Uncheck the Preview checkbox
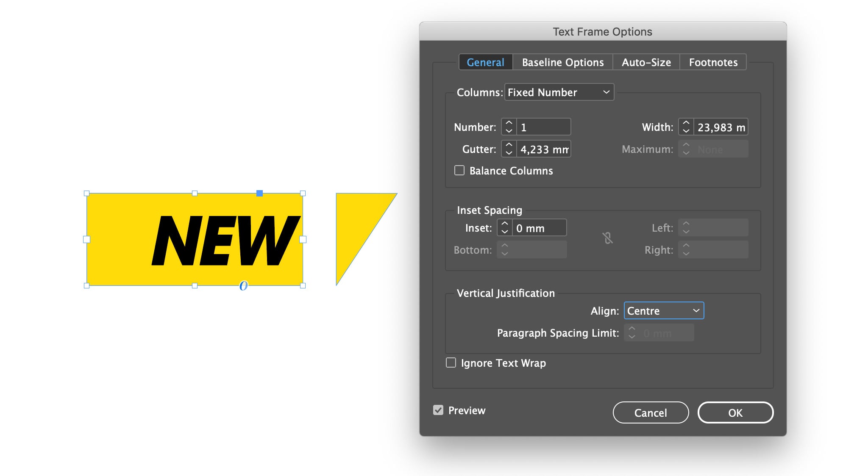Viewport: 868px width, 476px height. [438, 410]
